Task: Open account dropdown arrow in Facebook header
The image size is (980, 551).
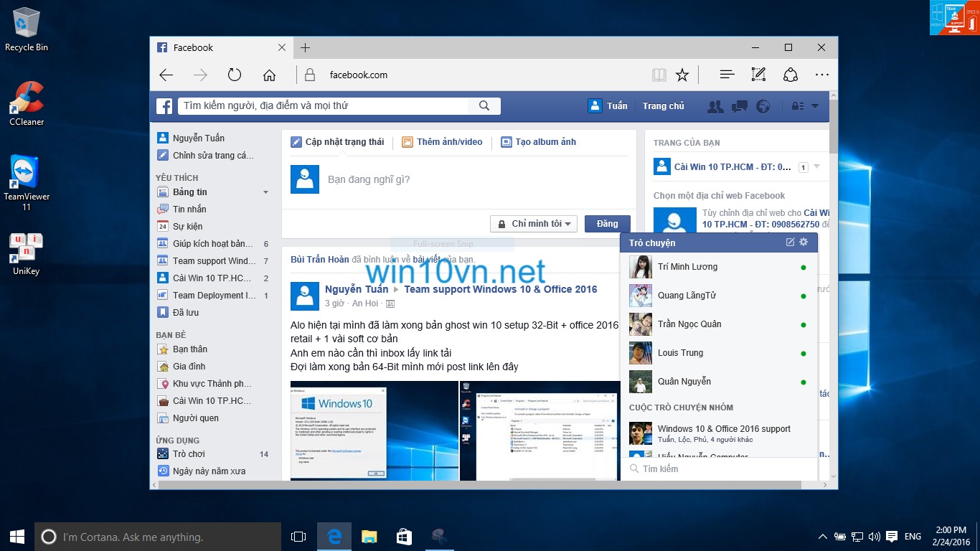Action: (x=814, y=106)
